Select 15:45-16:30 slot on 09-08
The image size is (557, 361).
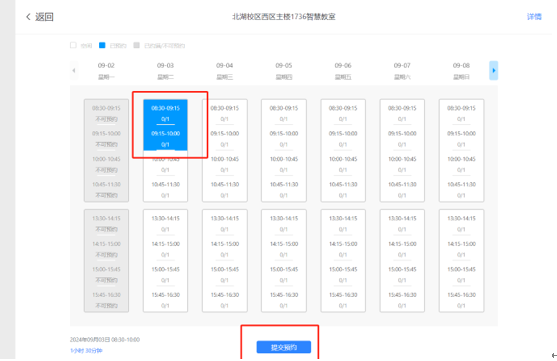pyautogui.click(x=461, y=300)
